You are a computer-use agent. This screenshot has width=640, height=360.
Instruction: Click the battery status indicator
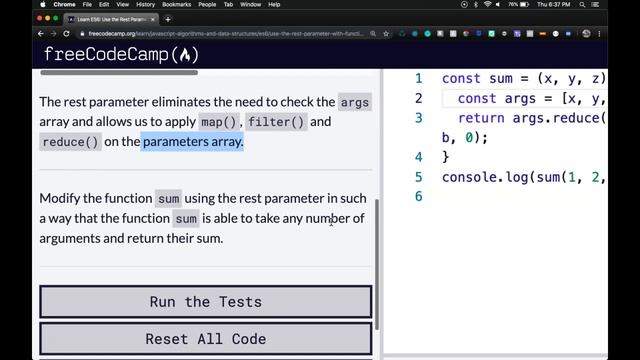(x=519, y=4)
